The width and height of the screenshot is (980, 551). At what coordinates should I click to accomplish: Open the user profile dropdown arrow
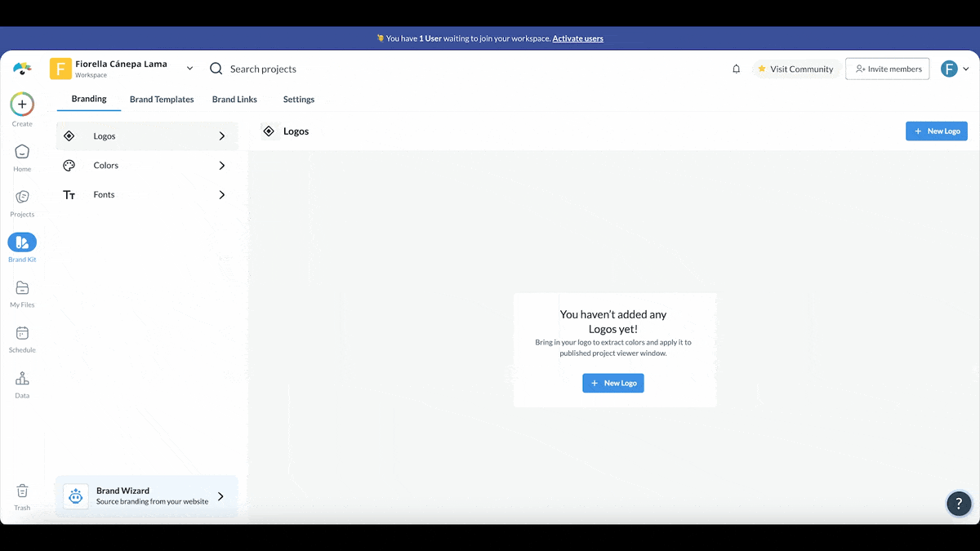click(x=966, y=69)
